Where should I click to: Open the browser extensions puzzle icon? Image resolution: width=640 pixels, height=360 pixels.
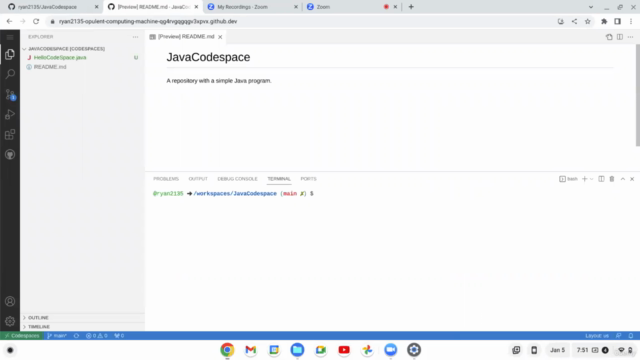pos(604,21)
